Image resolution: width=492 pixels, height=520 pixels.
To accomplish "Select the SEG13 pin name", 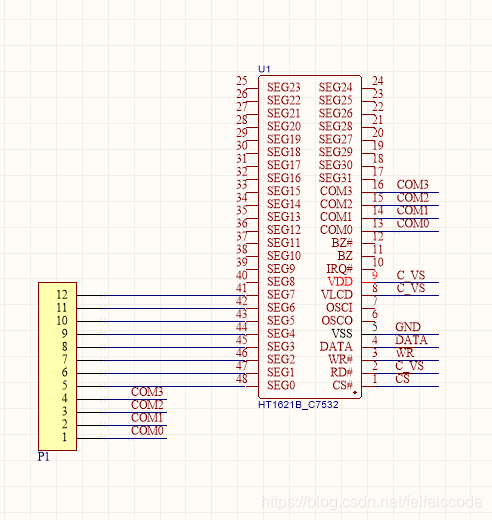I will click(x=284, y=217).
